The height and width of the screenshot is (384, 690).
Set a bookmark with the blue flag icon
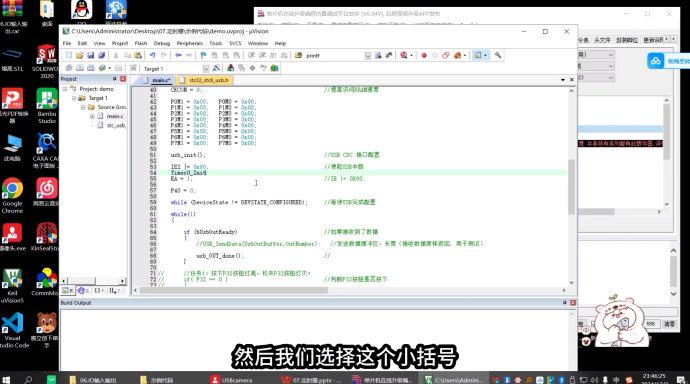203,55
